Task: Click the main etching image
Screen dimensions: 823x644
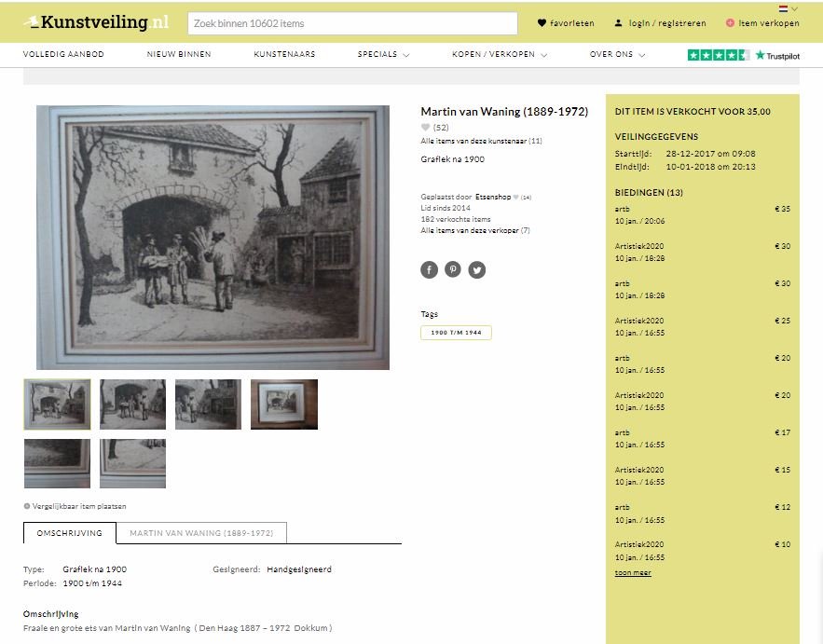Action: coord(213,238)
